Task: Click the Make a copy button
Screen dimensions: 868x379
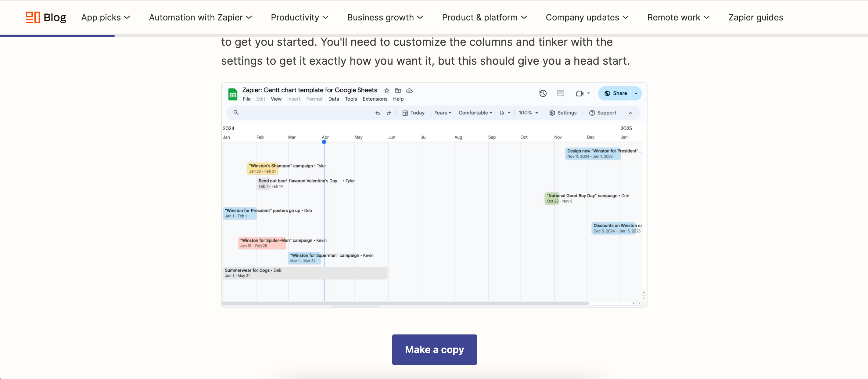Action: 435,350
